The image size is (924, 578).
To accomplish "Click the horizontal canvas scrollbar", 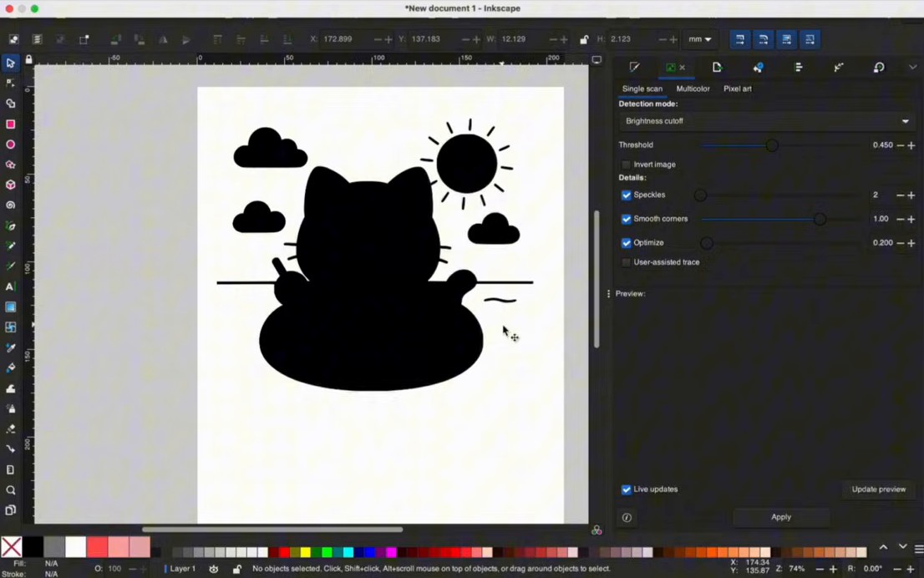I will click(272, 529).
